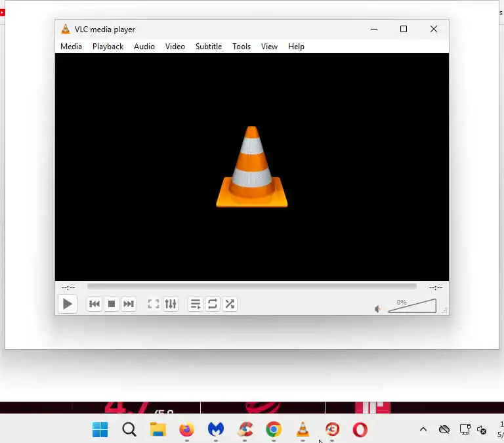Skip to previous media track
The height and width of the screenshot is (443, 504).
[x=94, y=304]
